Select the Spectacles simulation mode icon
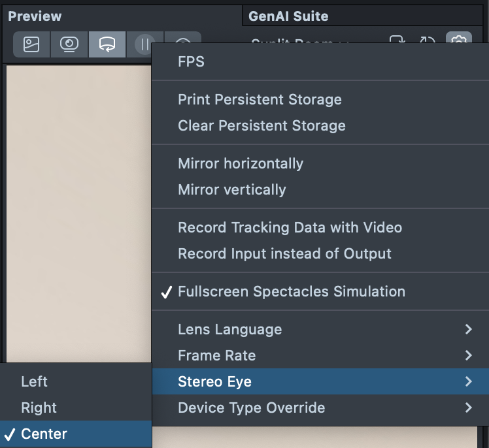 107,44
